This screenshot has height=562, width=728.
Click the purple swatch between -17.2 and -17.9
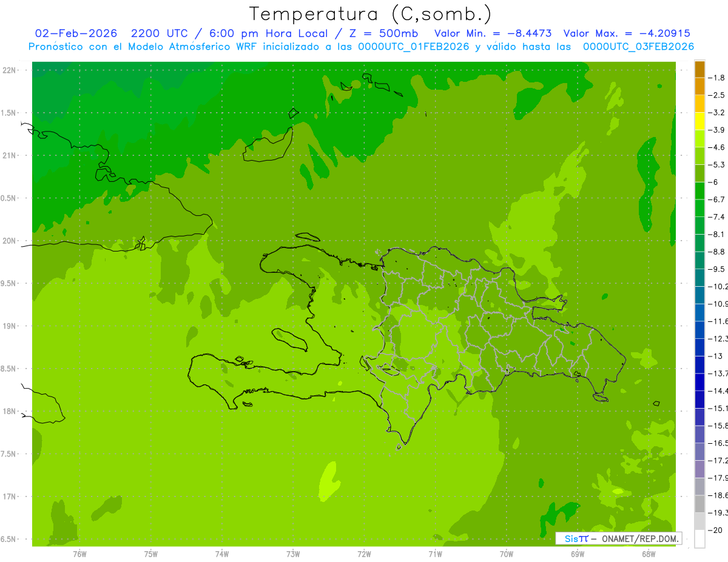click(699, 469)
